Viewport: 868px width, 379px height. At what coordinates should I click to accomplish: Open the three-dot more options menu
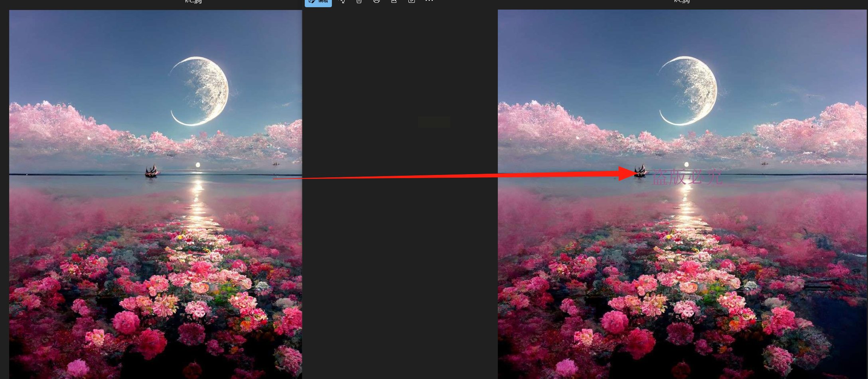[429, 1]
